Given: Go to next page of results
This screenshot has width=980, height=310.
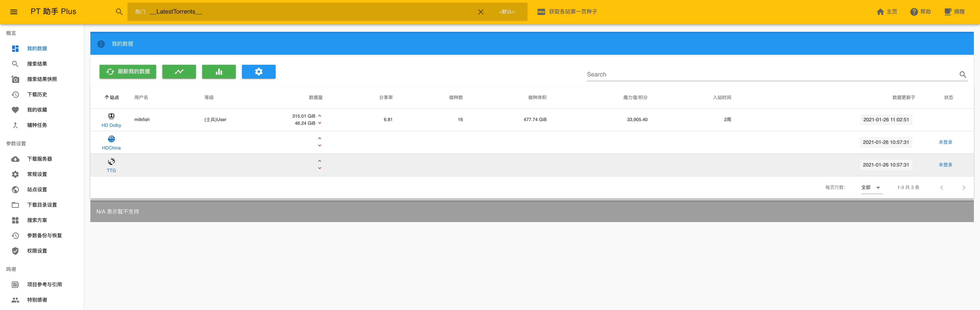Looking at the screenshot, I should coord(964,187).
